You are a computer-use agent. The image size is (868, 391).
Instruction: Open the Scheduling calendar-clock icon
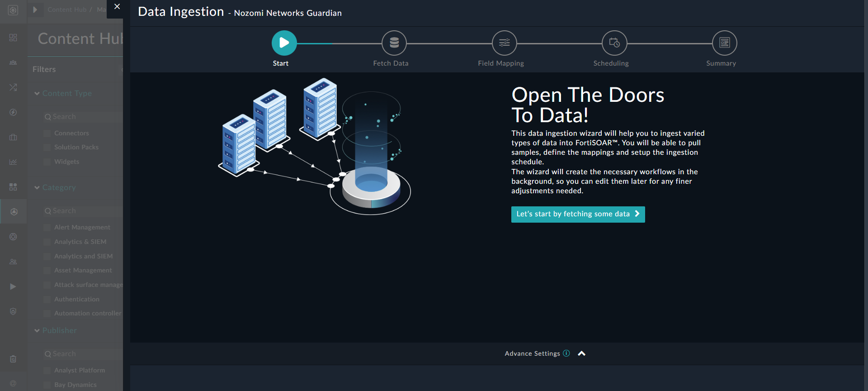pos(614,43)
